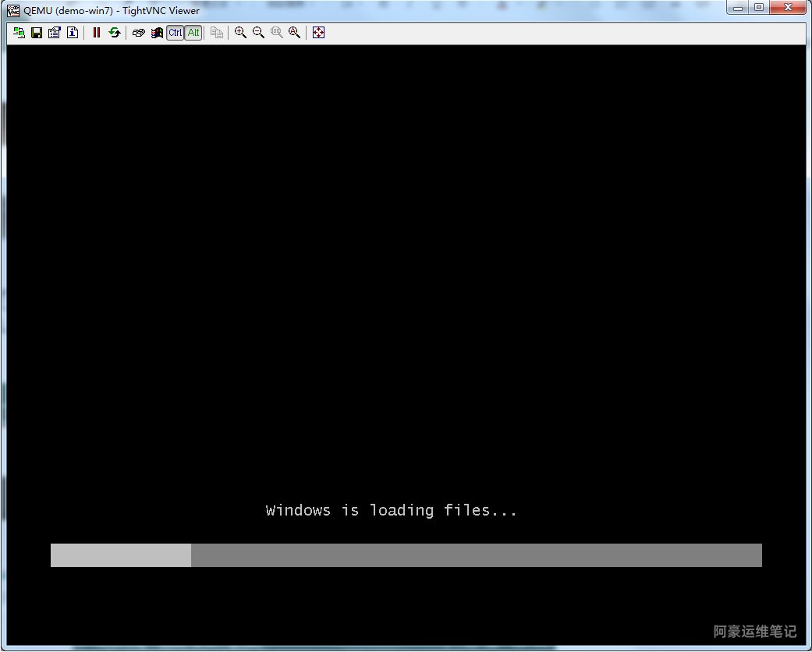Image resolution: width=812 pixels, height=652 pixels.
Task: Open a new VNC connection
Action: [x=19, y=33]
